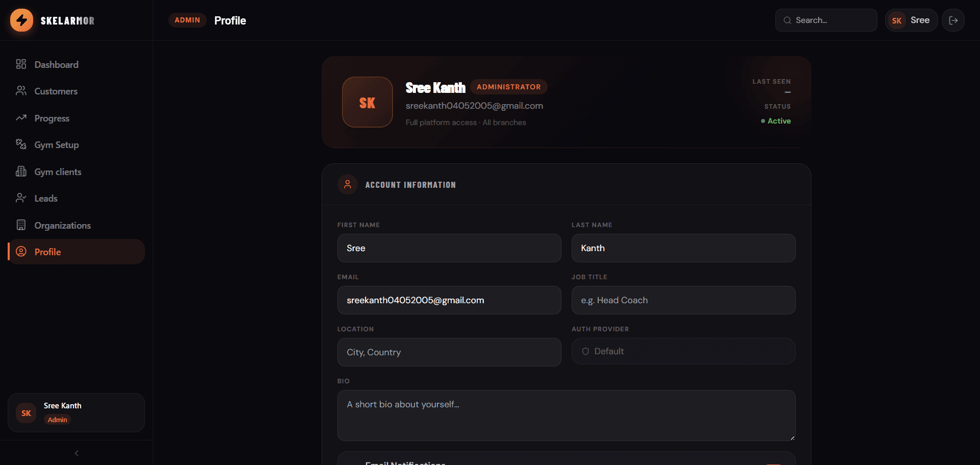Click the Leads person-check icon

point(21,198)
